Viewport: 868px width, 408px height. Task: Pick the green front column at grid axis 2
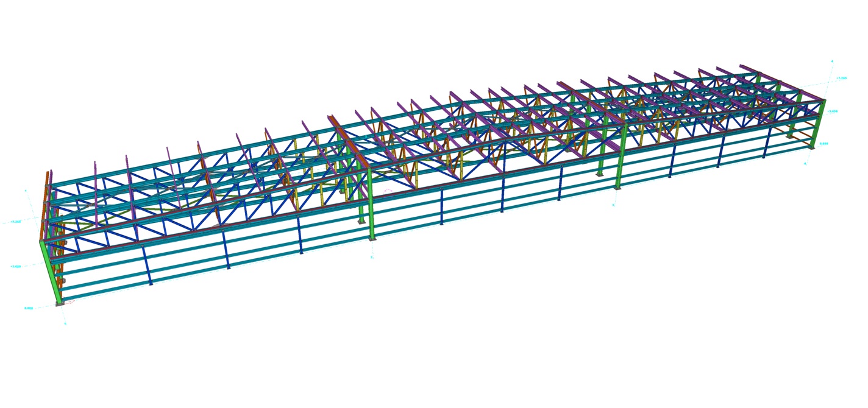point(371,203)
